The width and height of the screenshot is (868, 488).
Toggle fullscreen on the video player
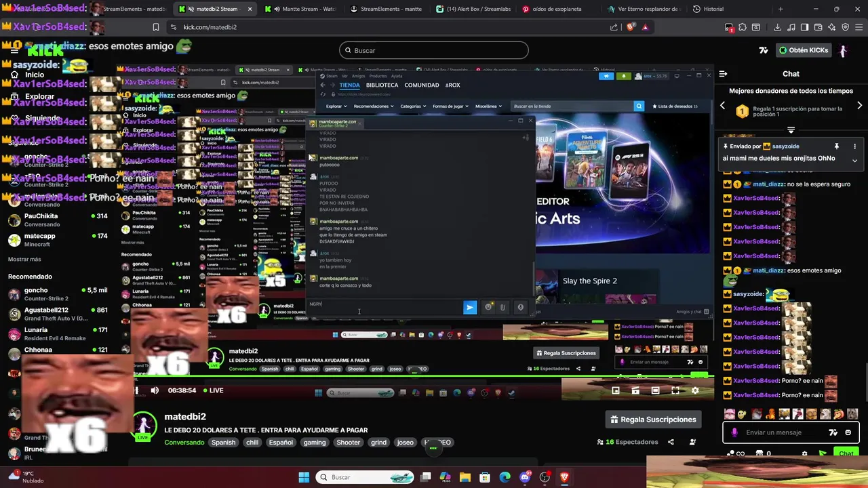[x=675, y=390]
